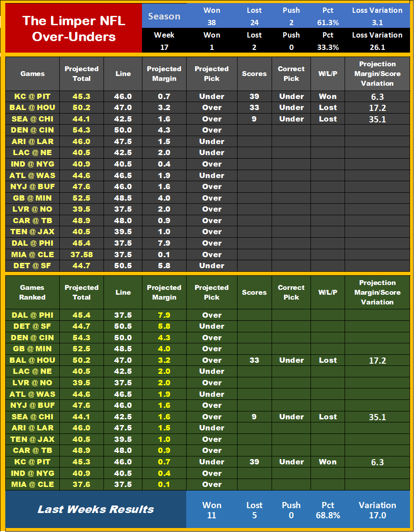Select DET @ SF in the Games Ranked table
Image resolution: width=414 pixels, height=532 pixels.
(32, 326)
